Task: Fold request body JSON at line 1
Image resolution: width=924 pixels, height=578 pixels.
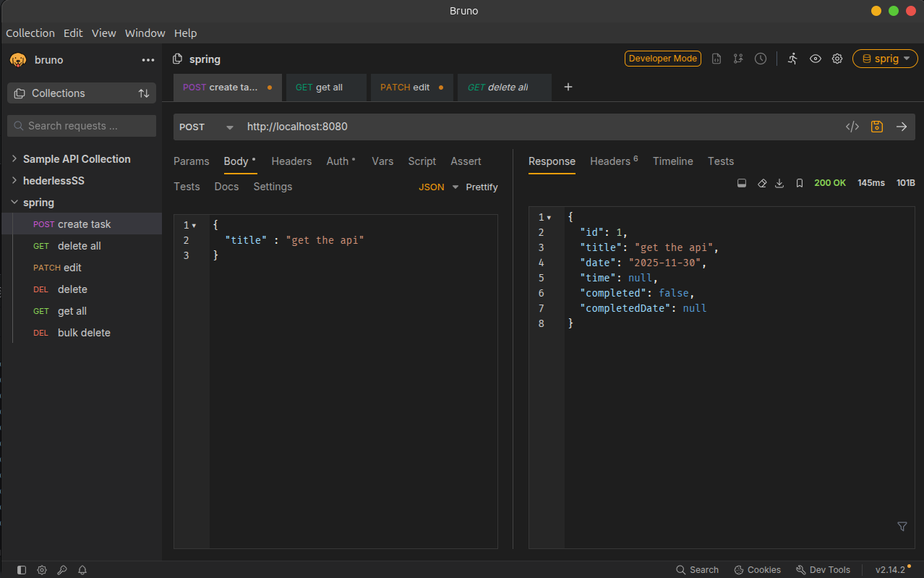Action: pos(194,226)
